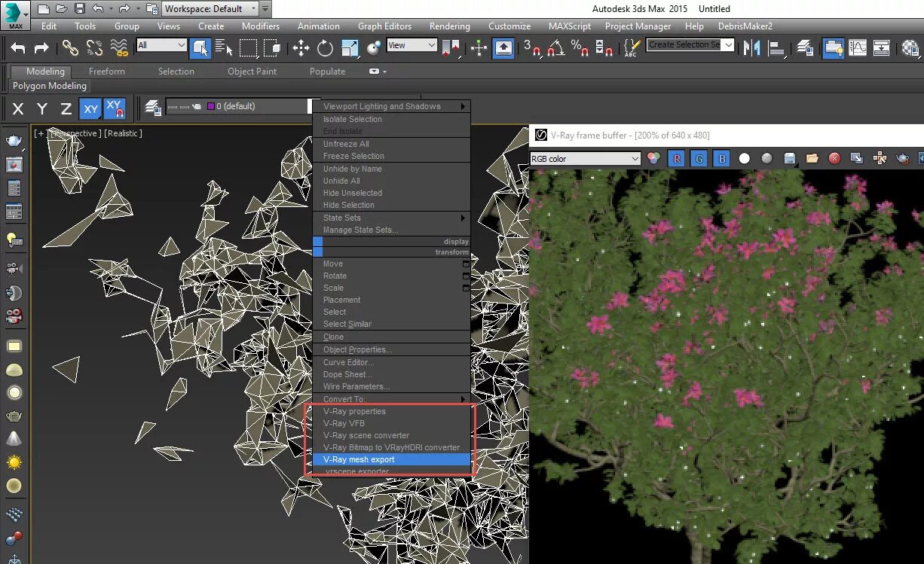Toggle Percent Snap in main toolbar
The width and height of the screenshot is (924, 564).
click(580, 49)
